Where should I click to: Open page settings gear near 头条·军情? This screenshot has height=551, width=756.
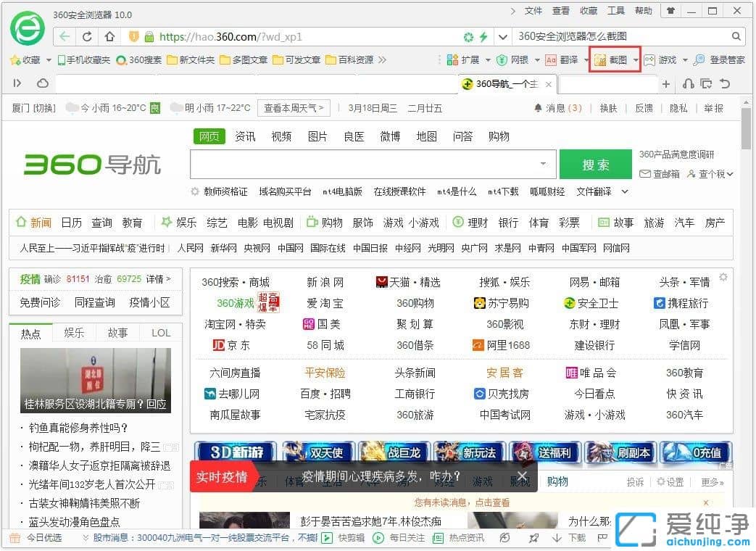tap(723, 277)
